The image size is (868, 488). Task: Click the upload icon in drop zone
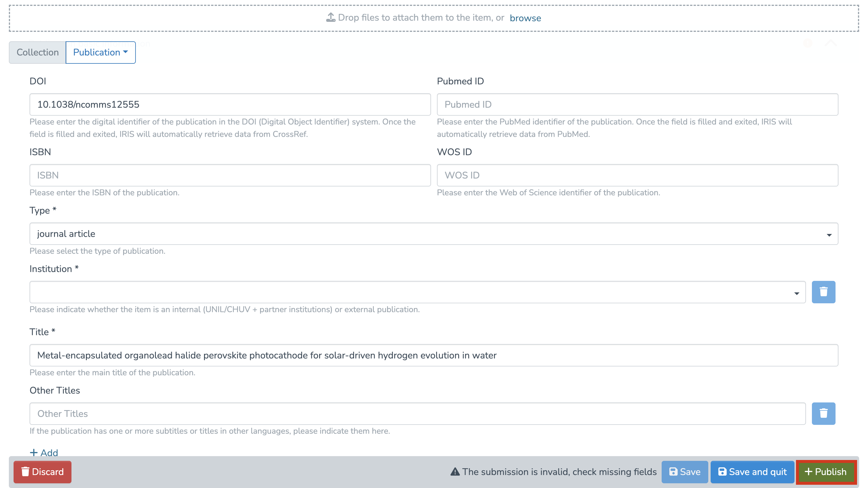[331, 17]
